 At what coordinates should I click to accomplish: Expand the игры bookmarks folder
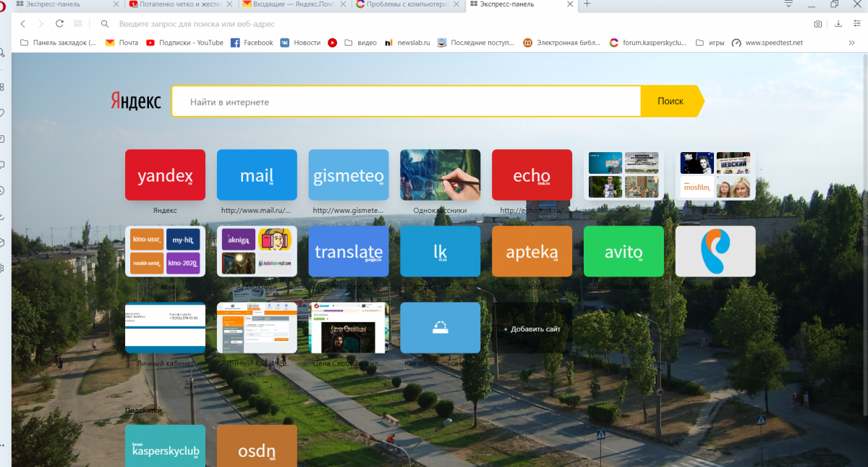[710, 43]
